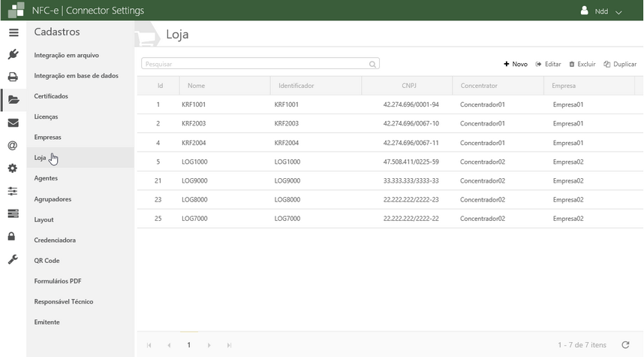Click the Excluir button
This screenshot has width=644, height=357.
tap(582, 65)
